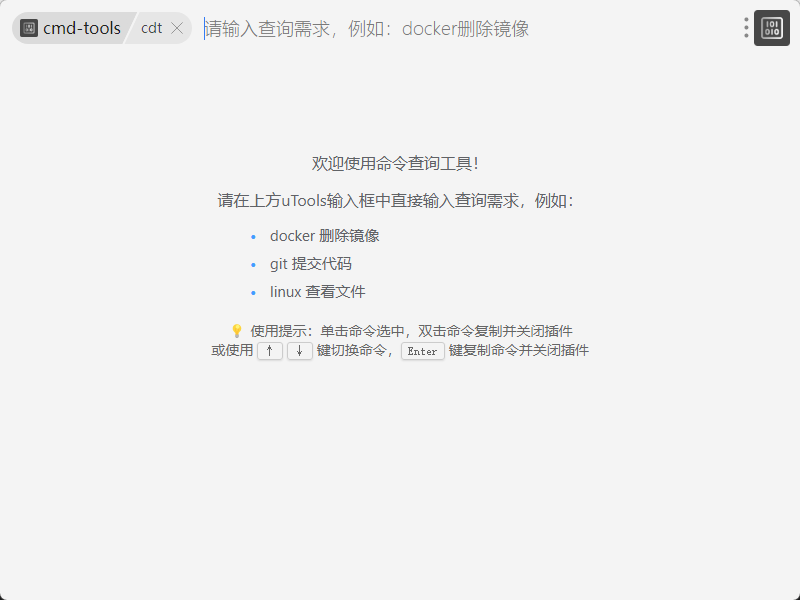Click the up arrow key icon
Image resolution: width=800 pixels, height=600 pixels.
270,351
